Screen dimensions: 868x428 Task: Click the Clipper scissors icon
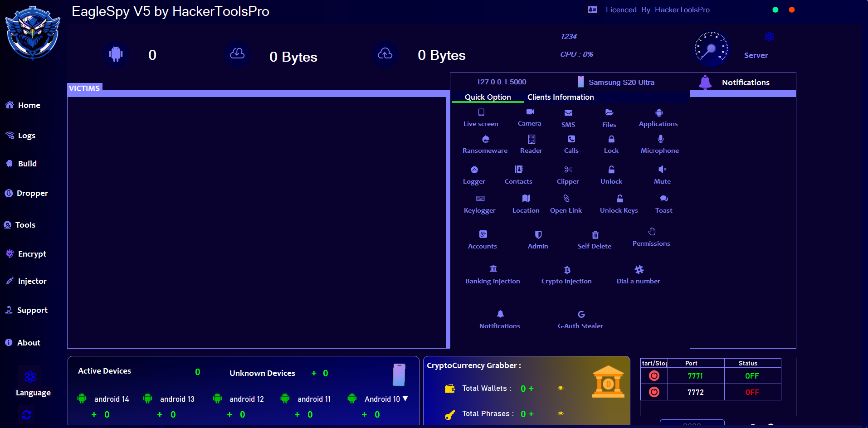pos(568,170)
